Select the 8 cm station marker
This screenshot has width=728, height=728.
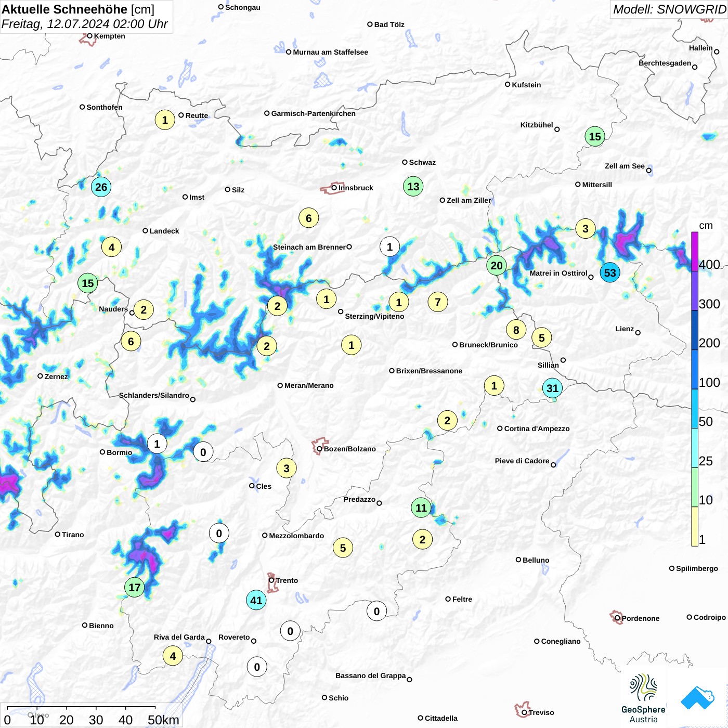[516, 330]
